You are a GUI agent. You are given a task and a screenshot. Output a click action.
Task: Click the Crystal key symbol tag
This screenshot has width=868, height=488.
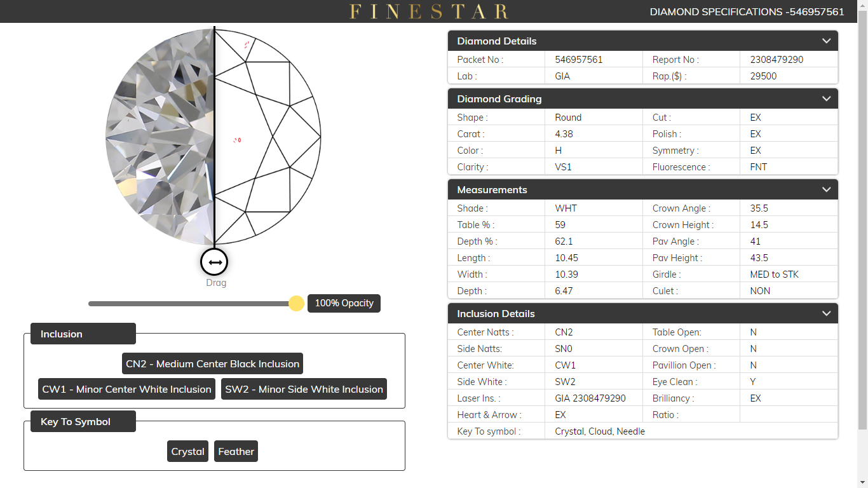tap(187, 451)
